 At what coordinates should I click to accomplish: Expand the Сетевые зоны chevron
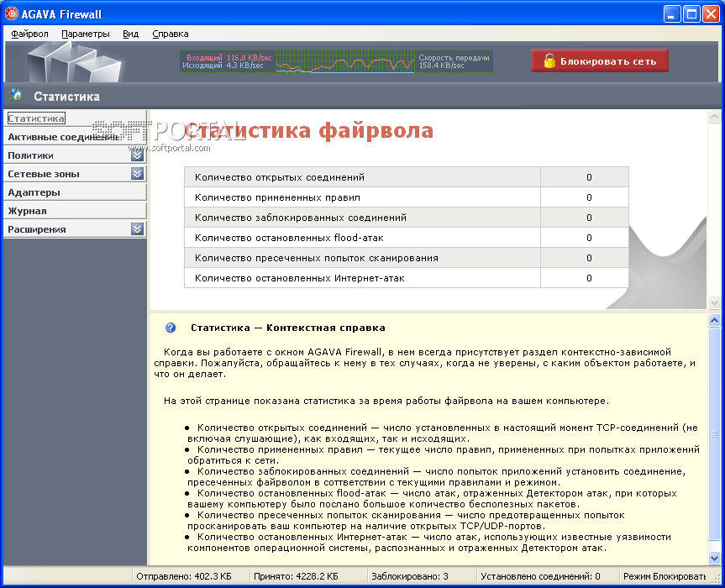[x=137, y=174]
